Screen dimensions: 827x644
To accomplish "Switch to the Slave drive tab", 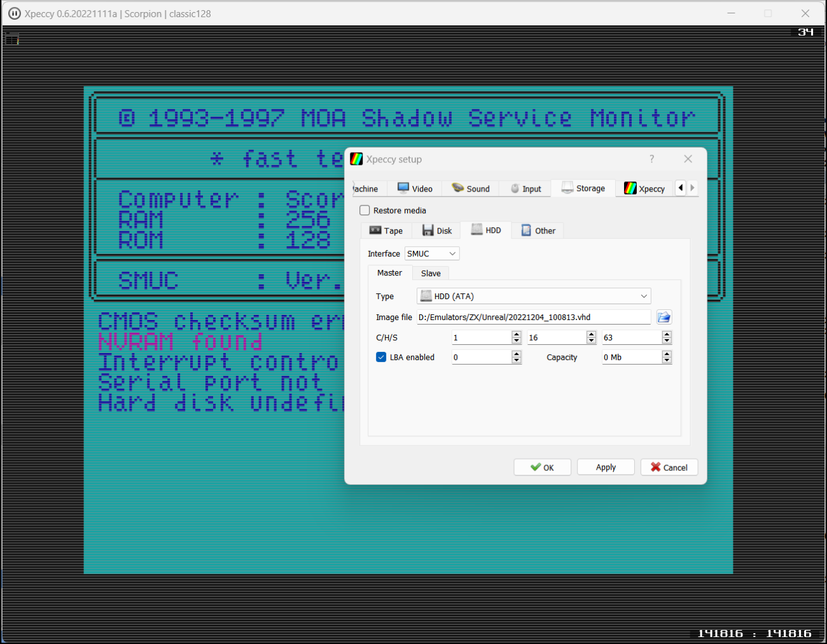I will point(431,273).
